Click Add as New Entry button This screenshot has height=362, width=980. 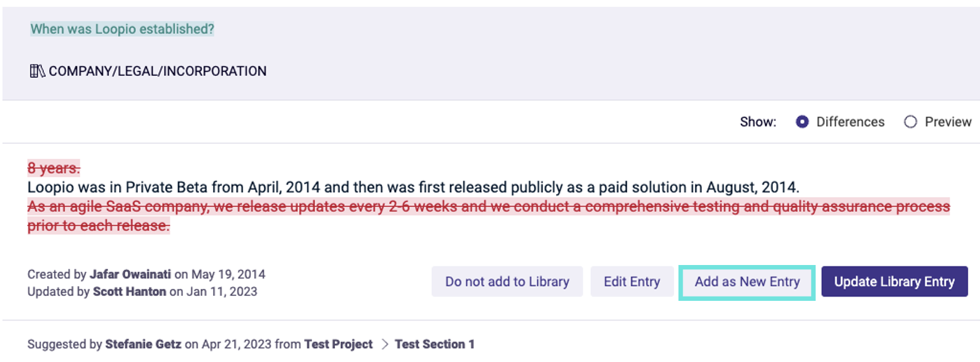[747, 282]
